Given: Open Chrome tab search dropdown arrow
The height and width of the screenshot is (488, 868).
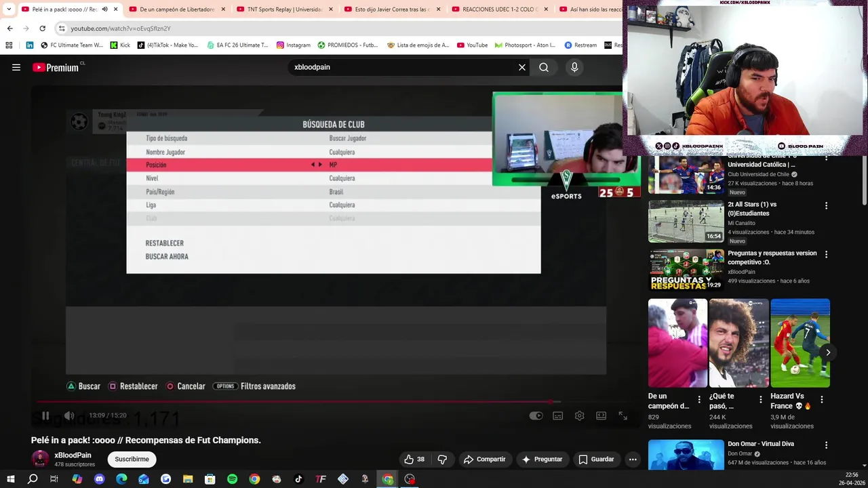Looking at the screenshot, I should (x=9, y=9).
